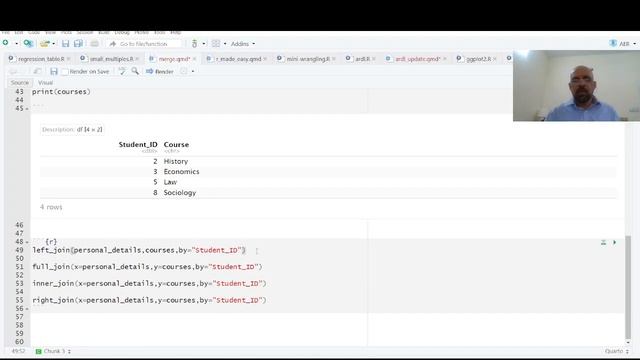Click the Sociology cell in output table
This screenshot has height=360, width=640.
click(x=180, y=193)
